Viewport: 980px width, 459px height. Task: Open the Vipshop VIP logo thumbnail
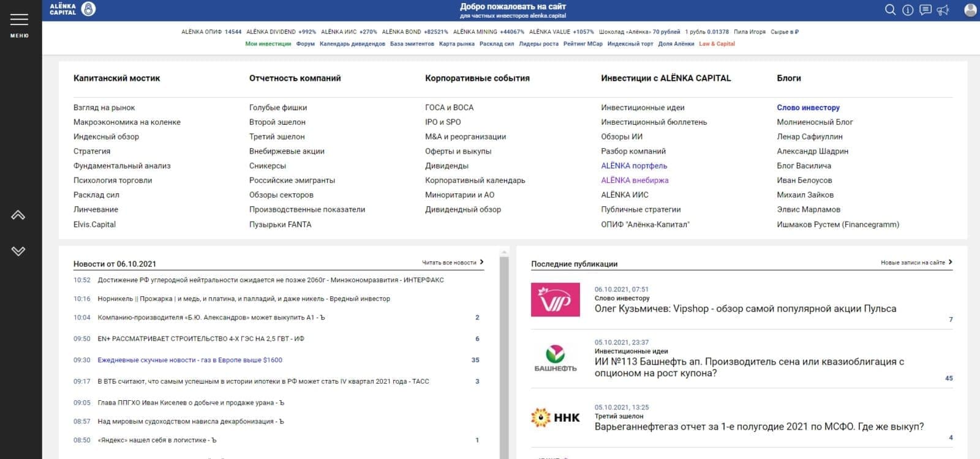tap(555, 299)
